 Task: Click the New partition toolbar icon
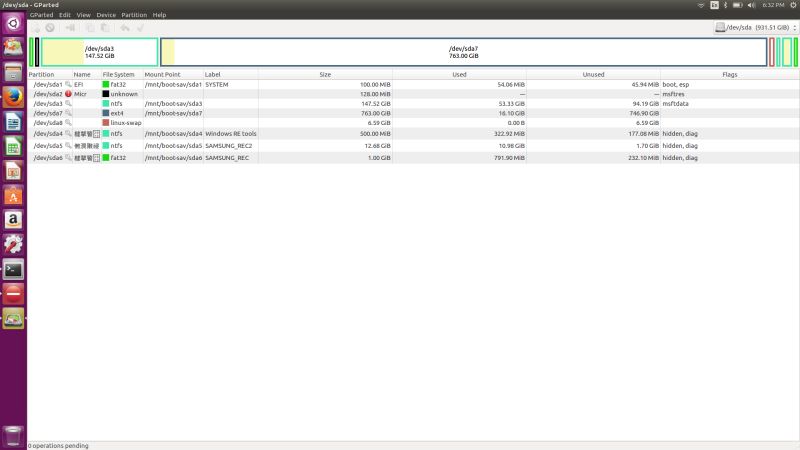[x=35, y=28]
